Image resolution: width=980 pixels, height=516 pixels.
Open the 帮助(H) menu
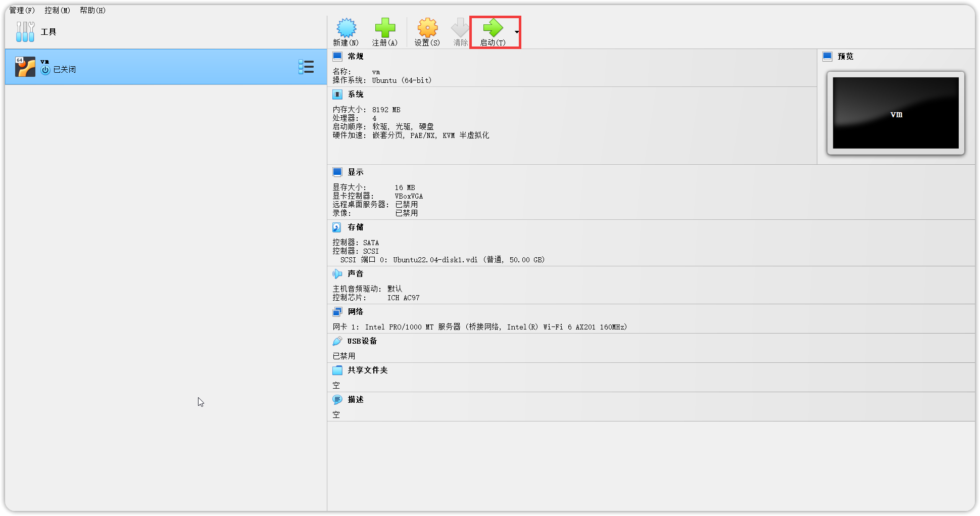point(93,10)
